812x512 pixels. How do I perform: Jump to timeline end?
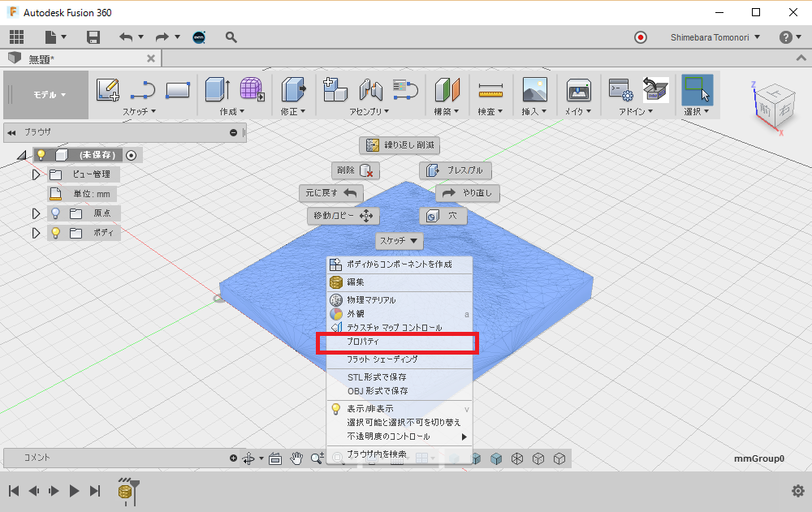coord(95,491)
